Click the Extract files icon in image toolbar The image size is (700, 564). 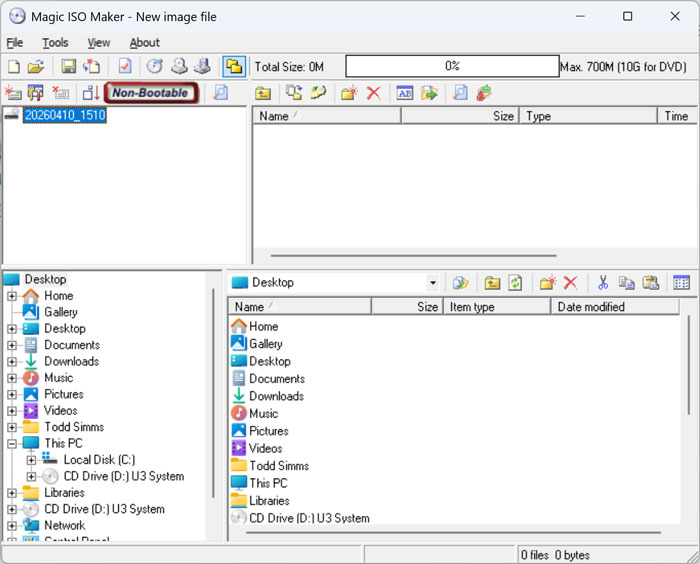318,93
